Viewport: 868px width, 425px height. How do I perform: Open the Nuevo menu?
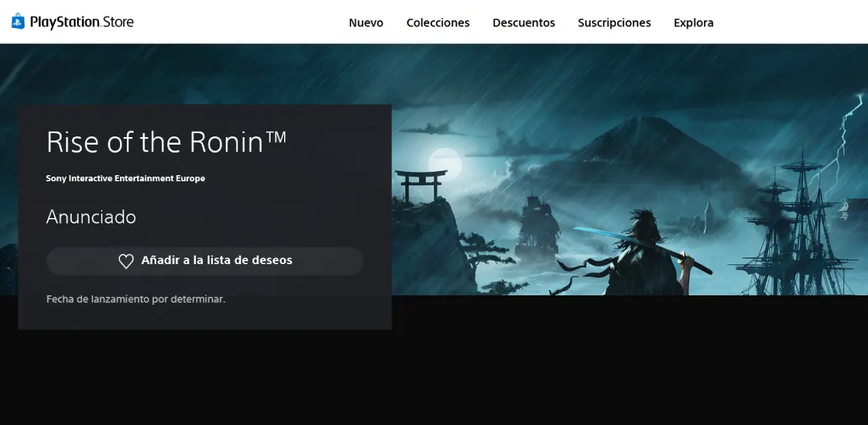point(366,22)
